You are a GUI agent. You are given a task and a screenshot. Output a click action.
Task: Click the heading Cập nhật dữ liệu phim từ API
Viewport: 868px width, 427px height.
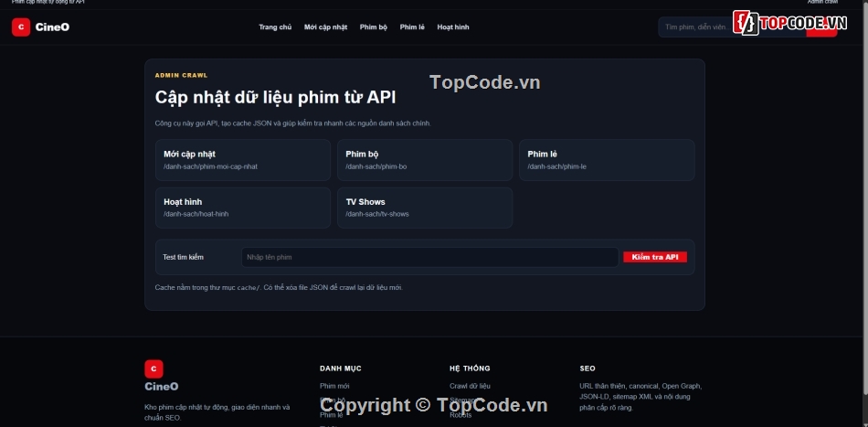click(275, 98)
